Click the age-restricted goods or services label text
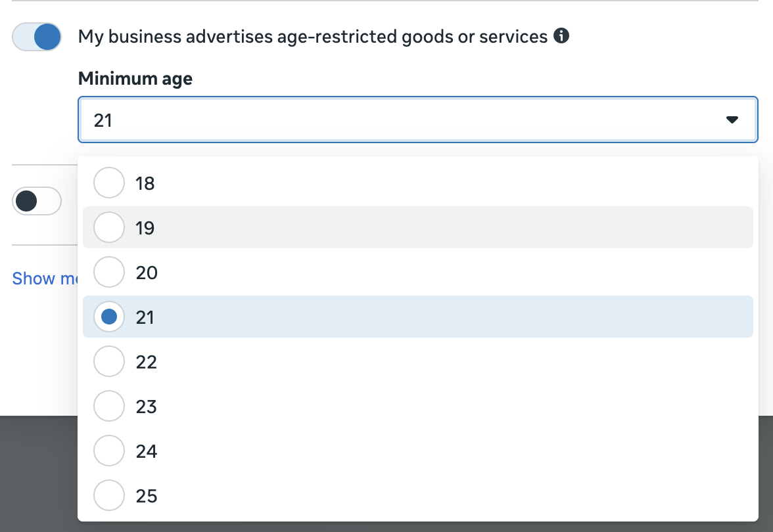The image size is (773, 532). tap(312, 37)
